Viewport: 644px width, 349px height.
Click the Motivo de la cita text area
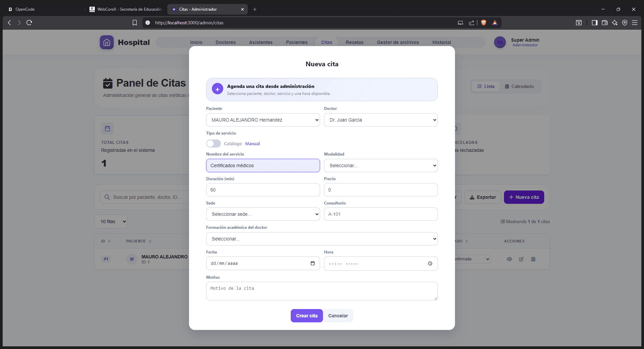(x=322, y=291)
